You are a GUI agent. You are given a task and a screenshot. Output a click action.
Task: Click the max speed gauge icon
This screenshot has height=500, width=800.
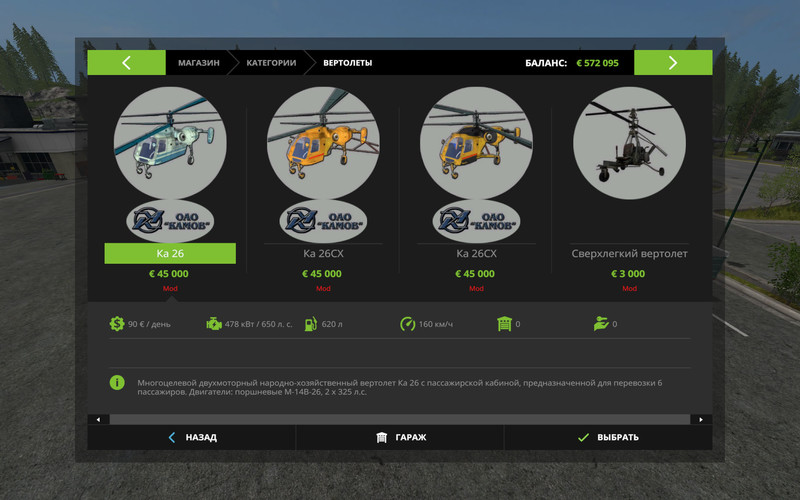[x=407, y=324]
